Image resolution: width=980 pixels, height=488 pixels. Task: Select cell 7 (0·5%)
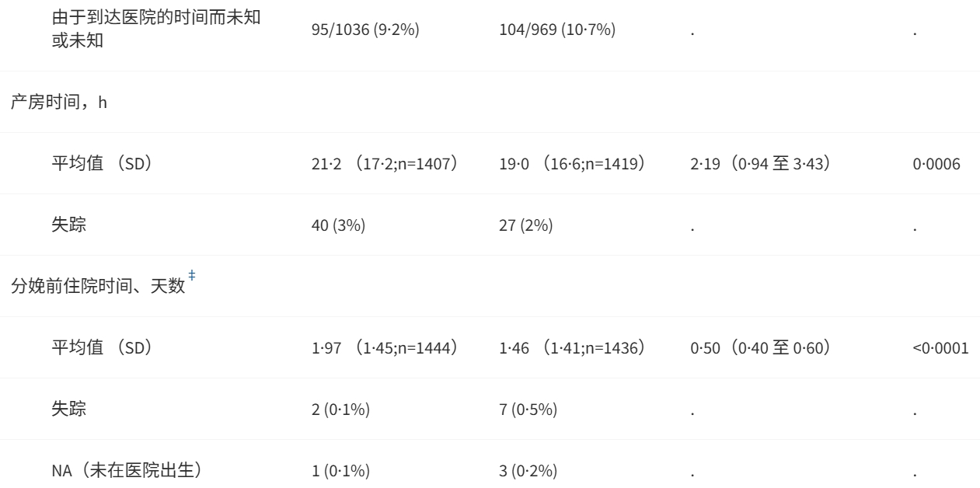(529, 411)
